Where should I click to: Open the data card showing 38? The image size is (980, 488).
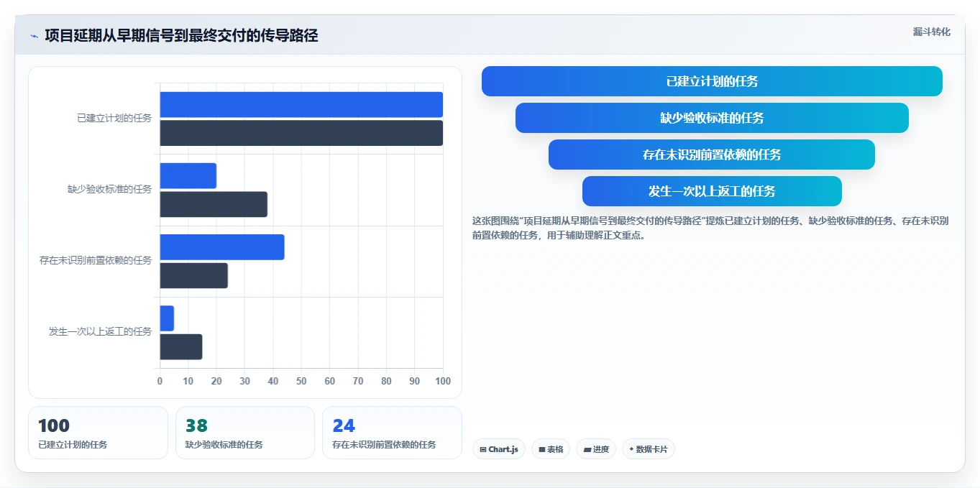click(245, 433)
